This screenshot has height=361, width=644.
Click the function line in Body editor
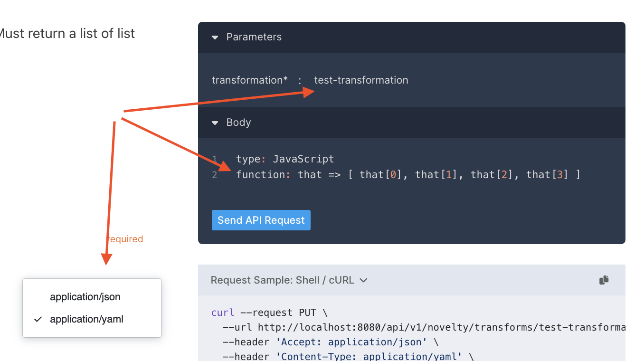[x=407, y=175]
